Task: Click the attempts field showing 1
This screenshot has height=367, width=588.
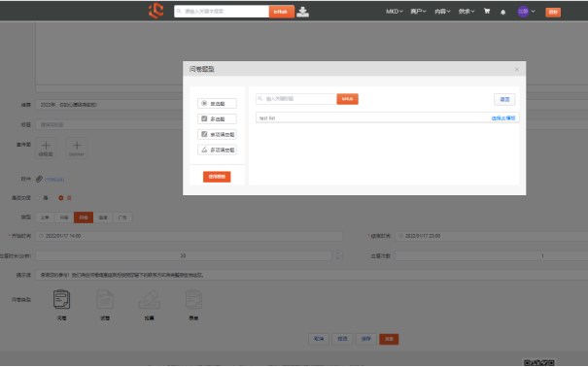Action: (x=491, y=255)
